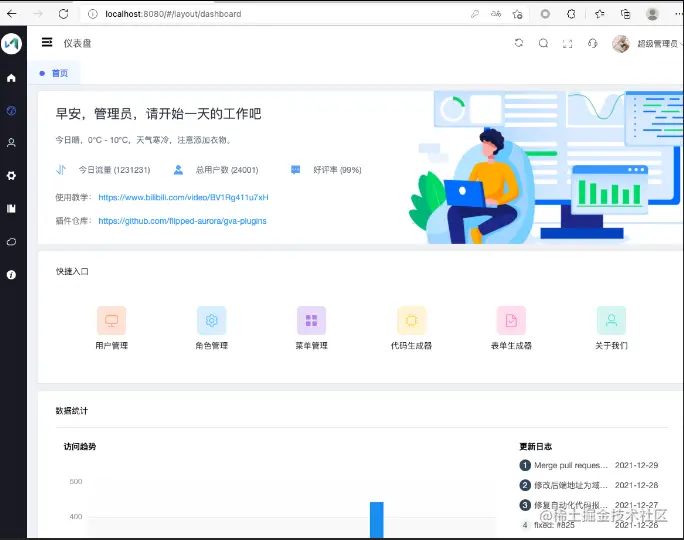Click the 快捷入口 section heading

[72, 271]
